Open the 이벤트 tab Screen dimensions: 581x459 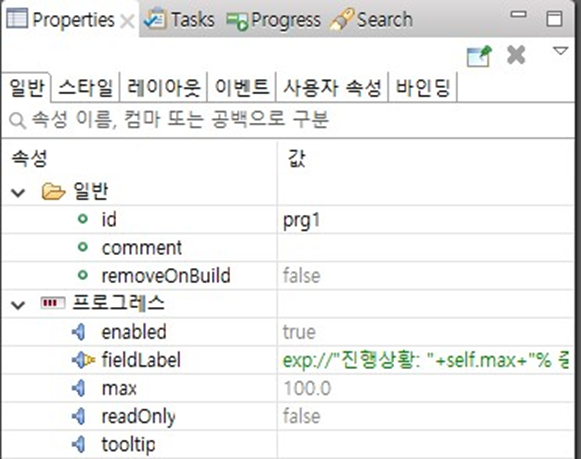242,88
